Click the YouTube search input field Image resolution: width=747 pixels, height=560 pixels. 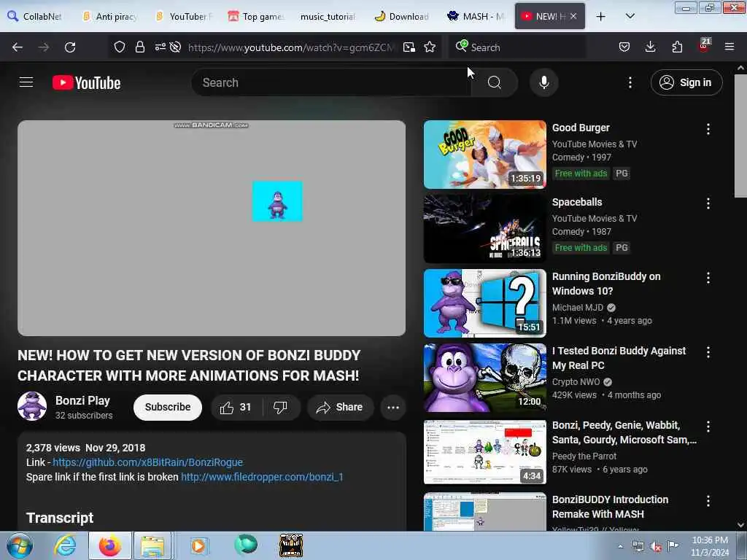(332, 82)
